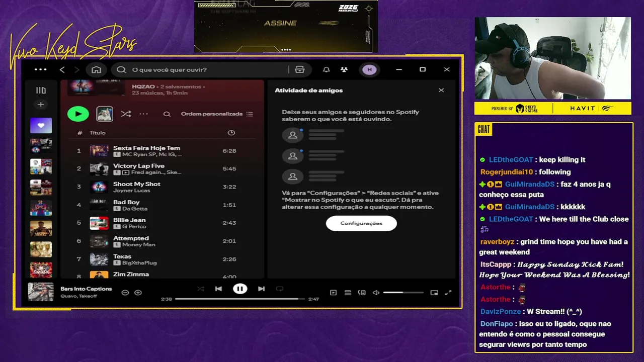Mute with the volume speaker icon
Image resolution: width=644 pixels, height=362 pixels.
[x=376, y=293]
